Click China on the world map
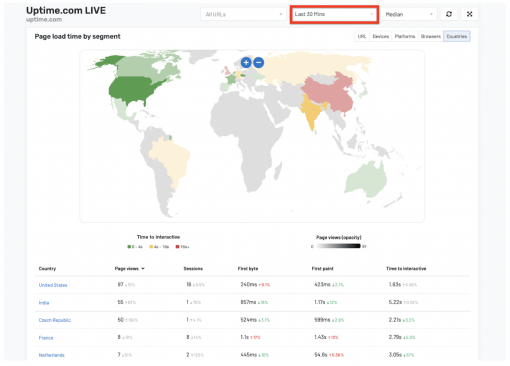The image size is (510, 366). (328, 93)
